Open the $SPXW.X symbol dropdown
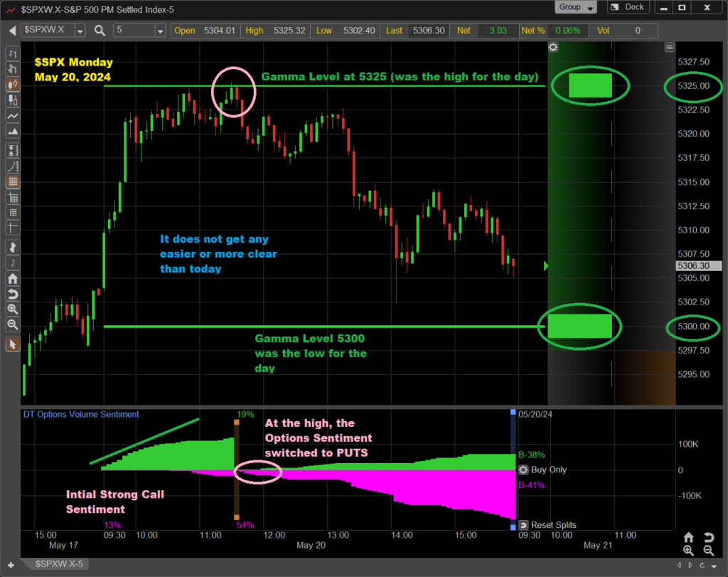728x577 pixels. tap(80, 31)
